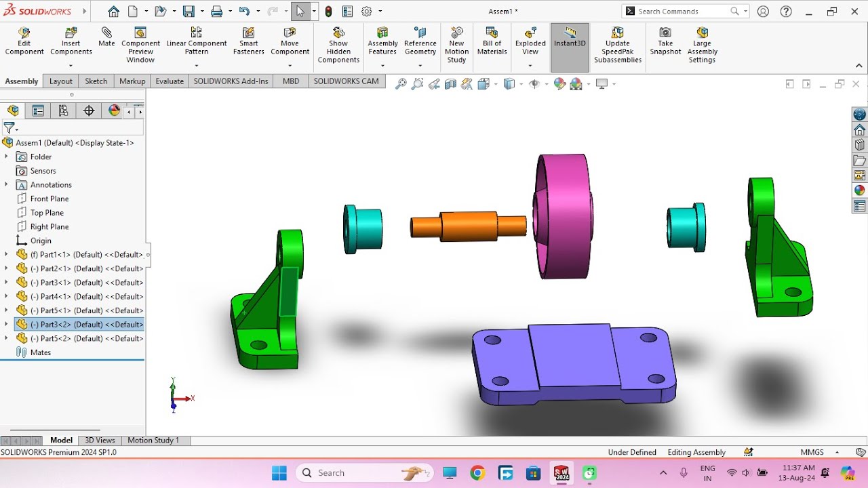Screen dimensions: 868x488
Task: Select Part3<2> in the feature tree
Action: click(79, 325)
